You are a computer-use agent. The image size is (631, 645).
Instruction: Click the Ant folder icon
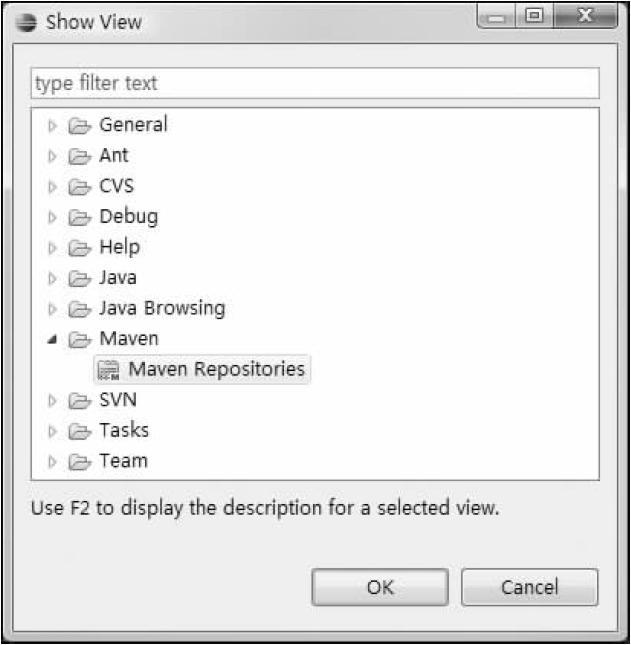coord(79,156)
